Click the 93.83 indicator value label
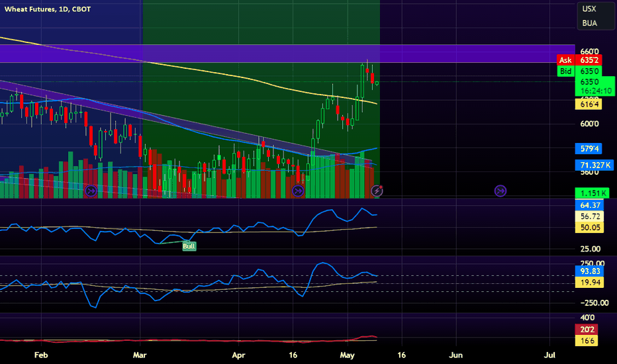Viewport: 617px width, 364px height. (589, 271)
